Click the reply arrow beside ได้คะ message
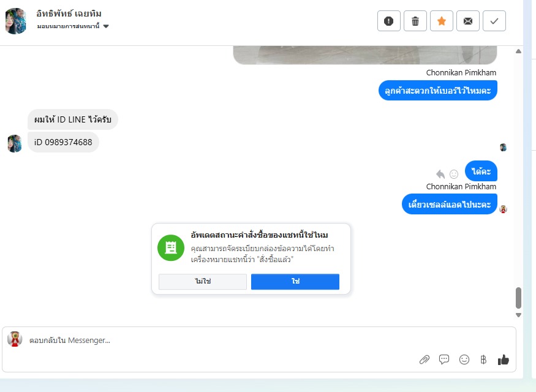 coord(440,175)
